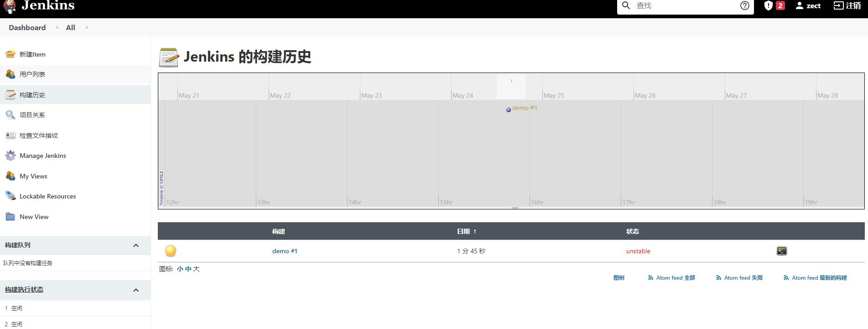Click the RSS icon for Atom feed 失败
The width and height of the screenshot is (868, 329).
tap(719, 277)
